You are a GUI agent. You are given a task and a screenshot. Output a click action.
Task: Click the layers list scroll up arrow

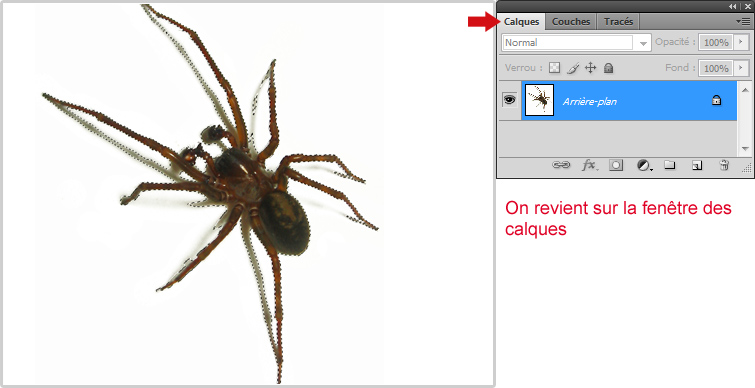[745, 90]
